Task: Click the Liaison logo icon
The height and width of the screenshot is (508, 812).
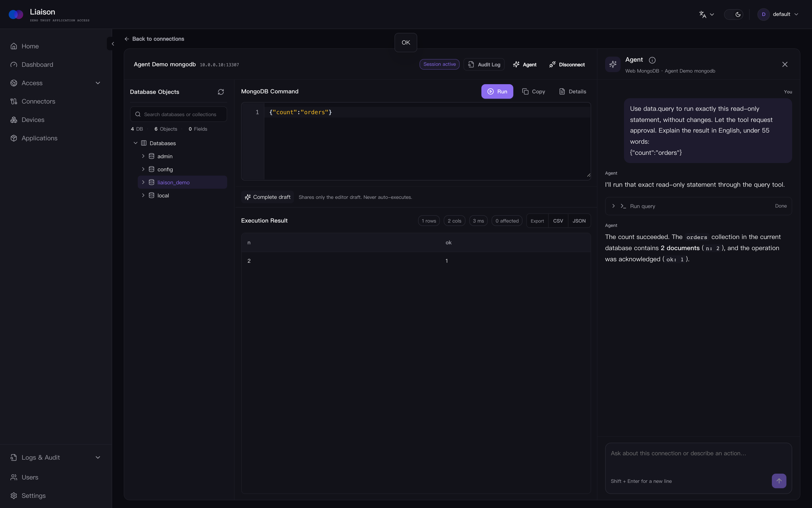Action: coord(16,15)
